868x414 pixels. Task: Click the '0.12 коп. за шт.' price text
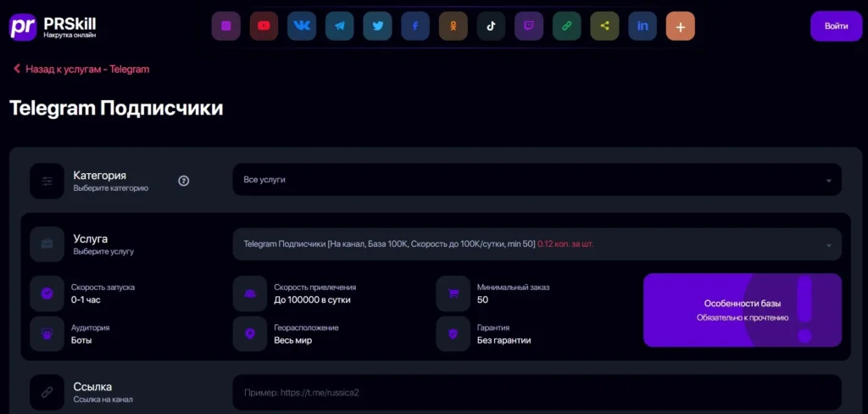click(x=565, y=243)
